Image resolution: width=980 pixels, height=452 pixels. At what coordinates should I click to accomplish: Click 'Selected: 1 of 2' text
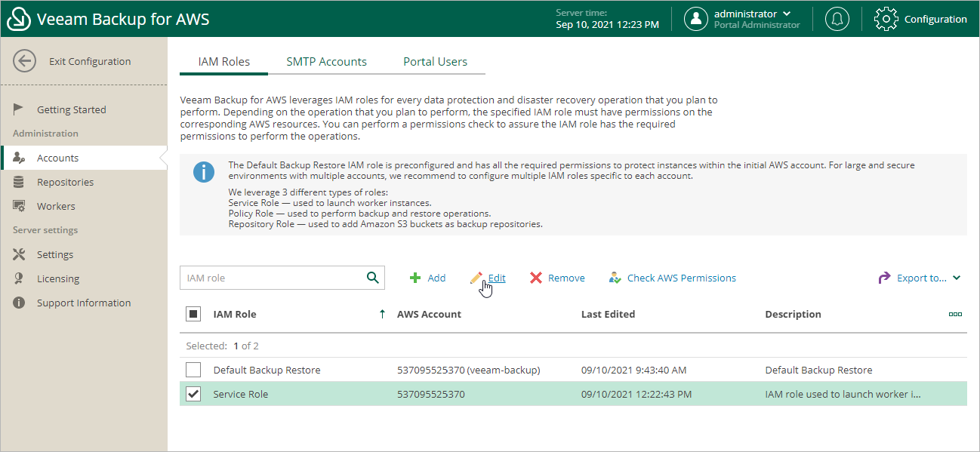223,346
